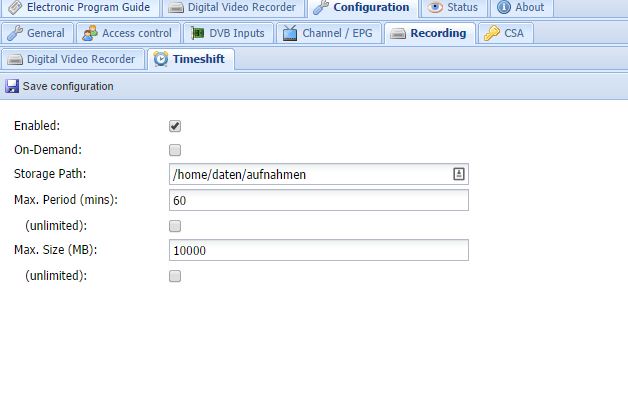
Task: Click the "Enabled:" label text
Action: coord(37,126)
